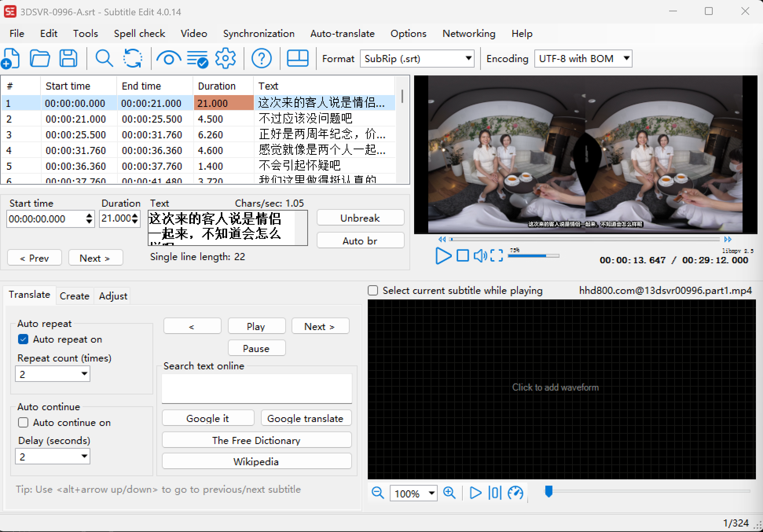Screen dimensions: 763x532
Task: Click the Unbreak button
Action: coord(360,218)
